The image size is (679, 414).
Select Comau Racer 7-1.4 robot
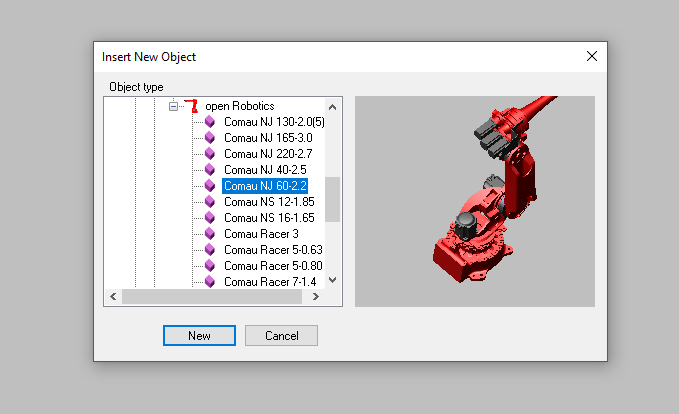[270, 281]
